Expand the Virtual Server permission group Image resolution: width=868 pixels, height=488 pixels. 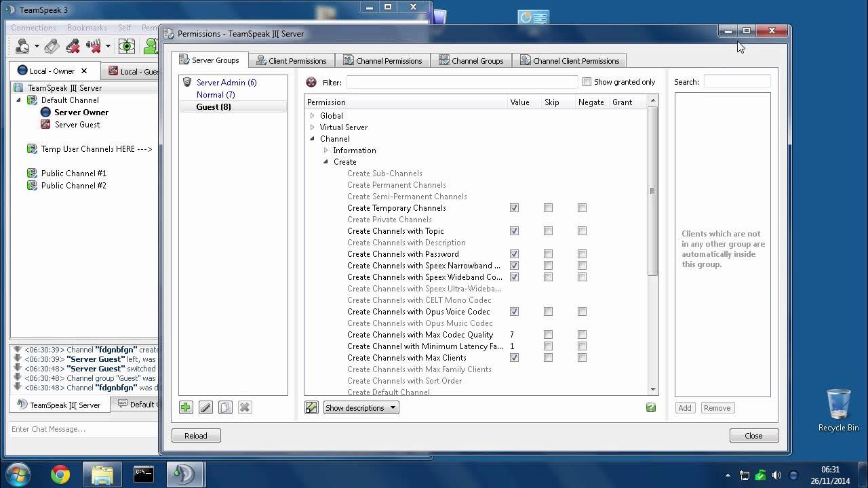click(312, 127)
